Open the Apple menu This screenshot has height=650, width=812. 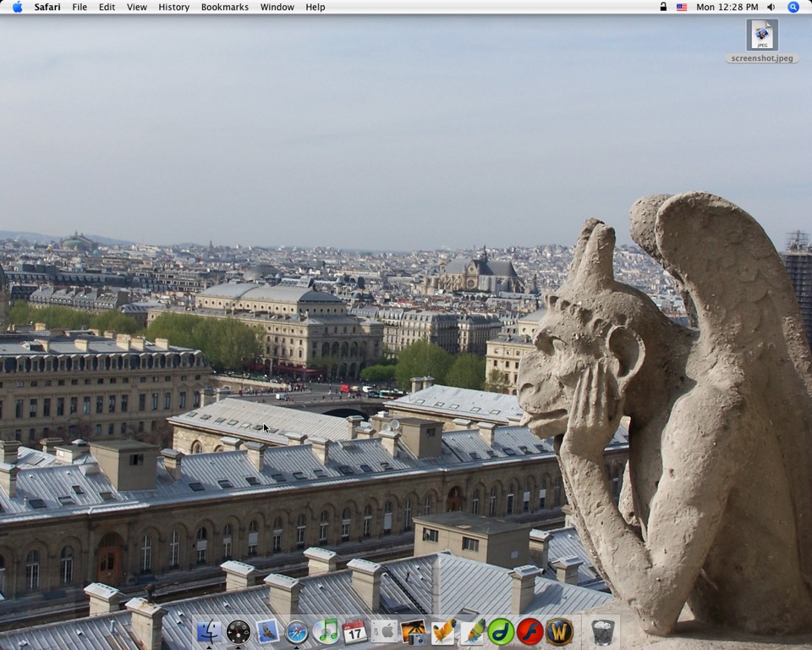click(x=17, y=7)
